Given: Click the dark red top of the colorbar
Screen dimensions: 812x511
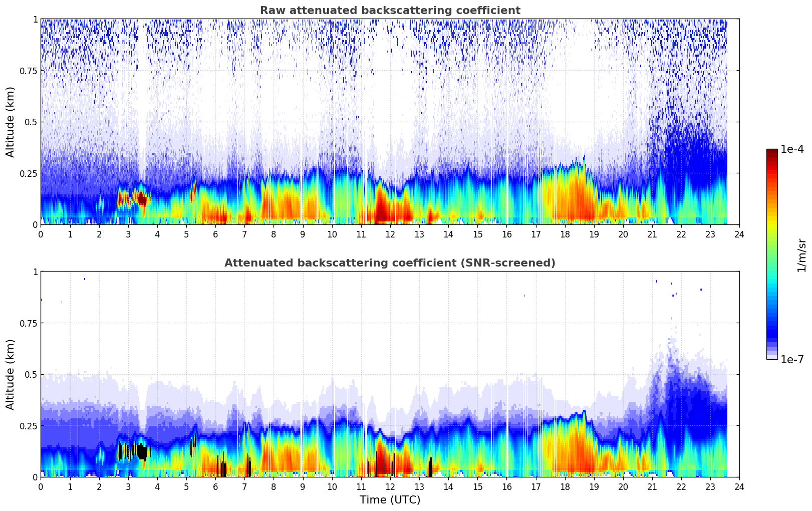Looking at the screenshot, I should [771, 152].
